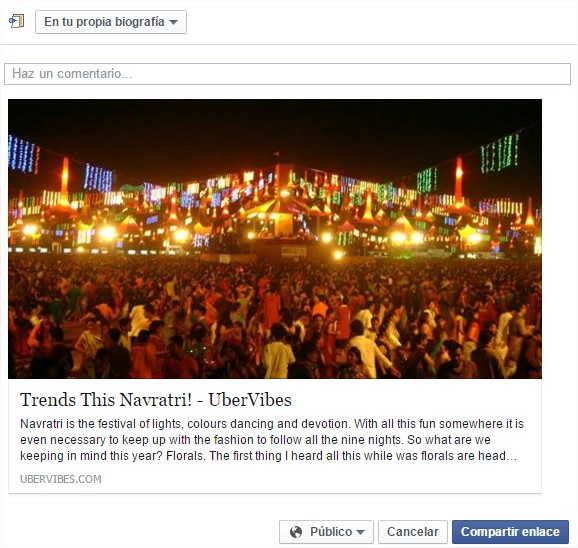This screenshot has width=578, height=548.
Task: Click the arrow next to 'En tu propia biografía'
Action: [173, 22]
